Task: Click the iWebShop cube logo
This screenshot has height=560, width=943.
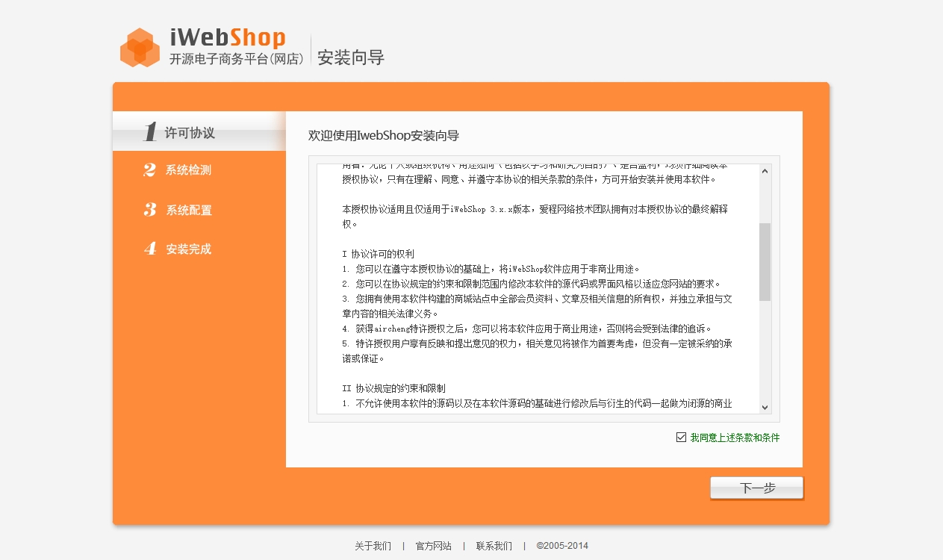Action: 140,48
